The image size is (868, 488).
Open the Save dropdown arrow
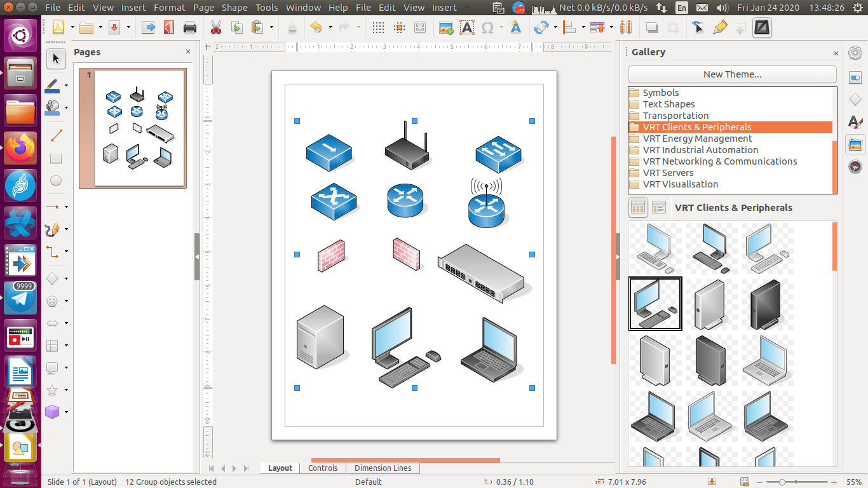[x=128, y=27]
